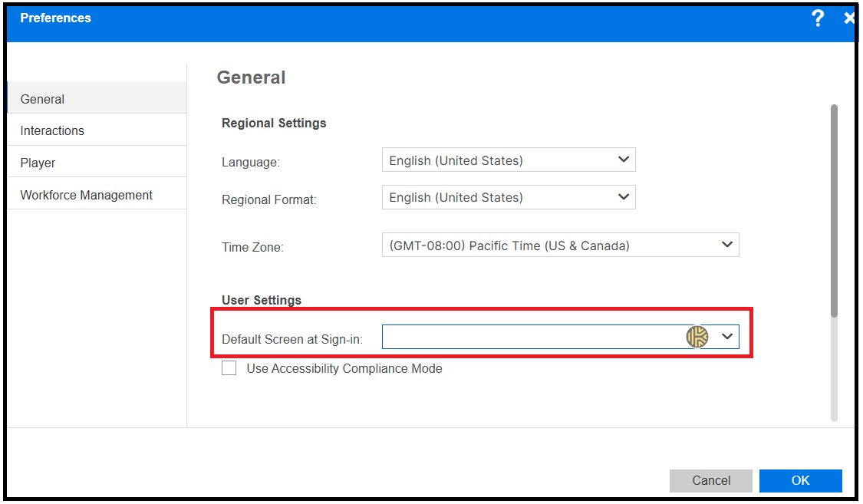
Task: Expand the Time Zone dropdown
Action: pyautogui.click(x=560, y=245)
